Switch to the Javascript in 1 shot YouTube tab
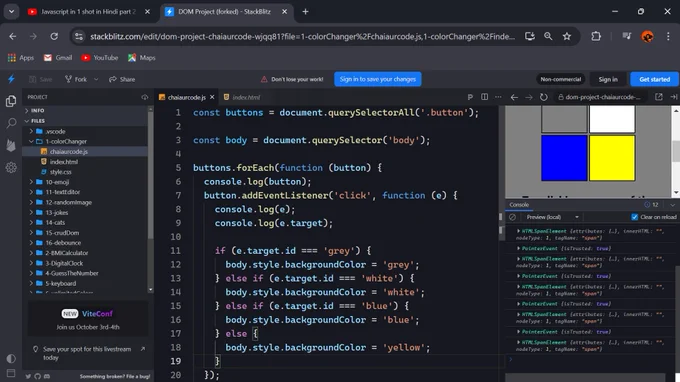Image resolution: width=680 pixels, height=382 pixels. point(88,12)
